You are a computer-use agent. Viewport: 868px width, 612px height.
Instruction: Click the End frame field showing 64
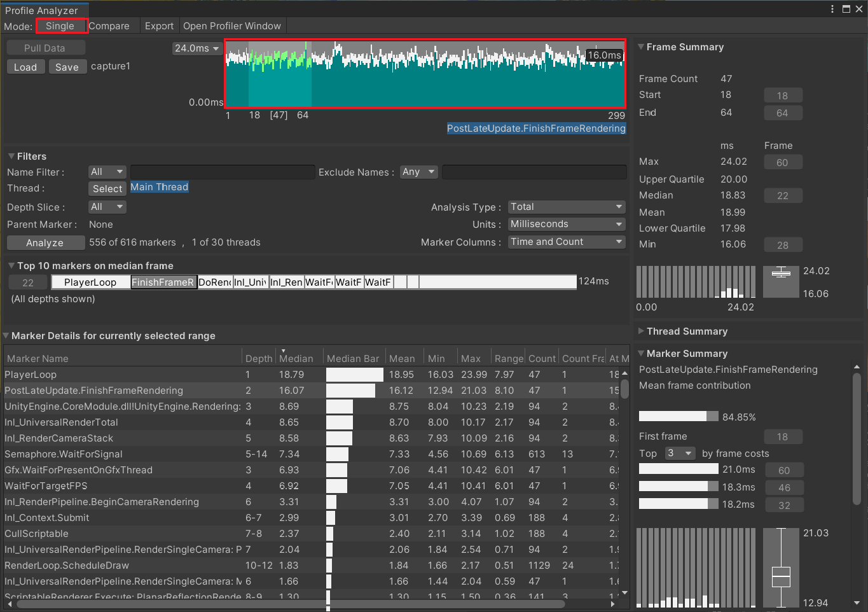(x=783, y=113)
